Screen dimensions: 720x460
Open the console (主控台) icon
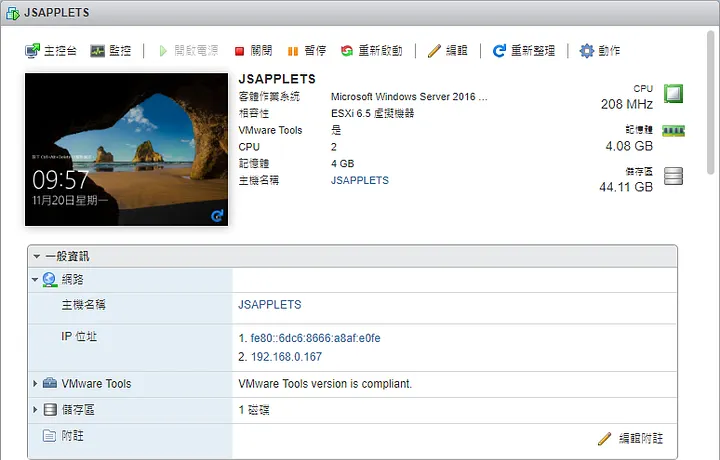[32, 50]
